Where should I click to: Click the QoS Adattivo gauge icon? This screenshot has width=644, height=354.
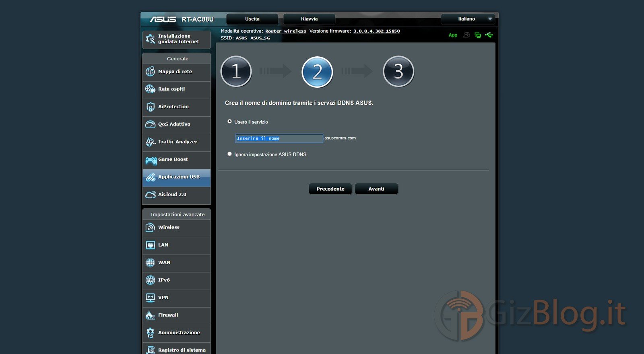coord(150,124)
